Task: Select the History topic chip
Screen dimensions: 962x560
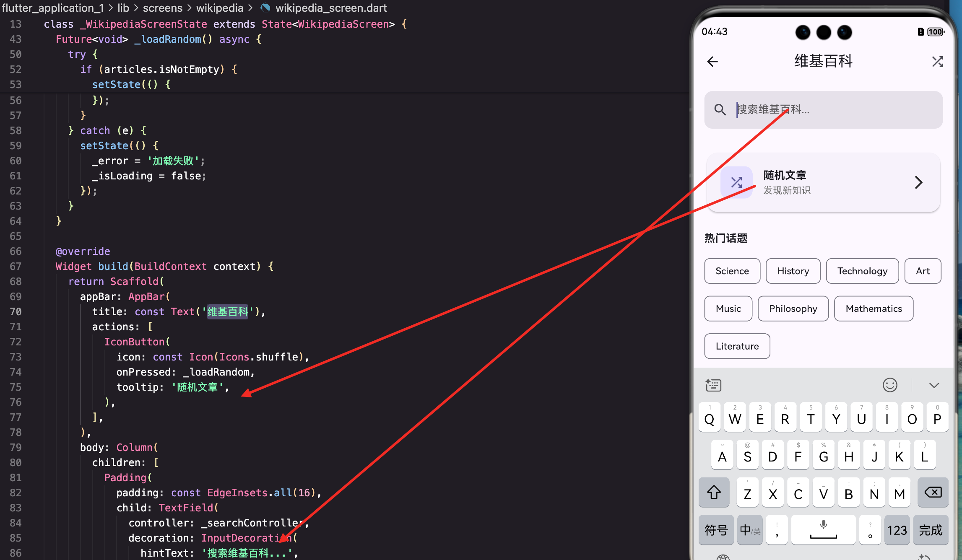Action: pos(793,271)
